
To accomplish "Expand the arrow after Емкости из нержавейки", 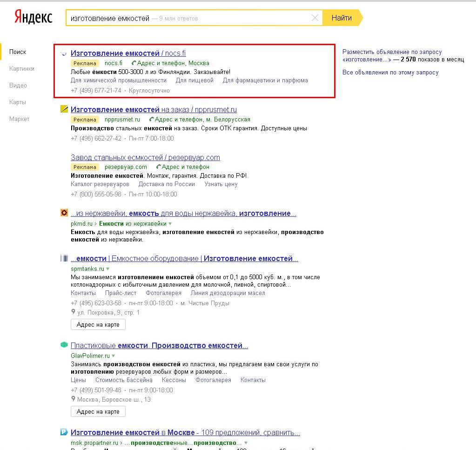I will click(x=170, y=224).
